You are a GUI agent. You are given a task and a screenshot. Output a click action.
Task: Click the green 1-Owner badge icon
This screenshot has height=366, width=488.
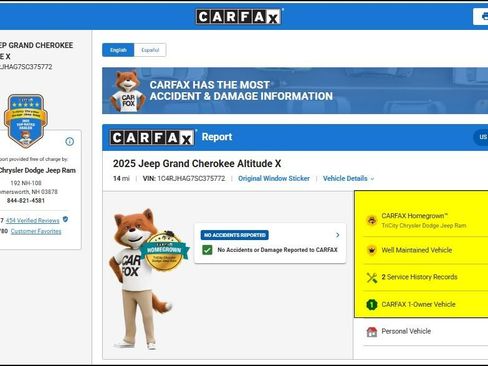(x=372, y=304)
